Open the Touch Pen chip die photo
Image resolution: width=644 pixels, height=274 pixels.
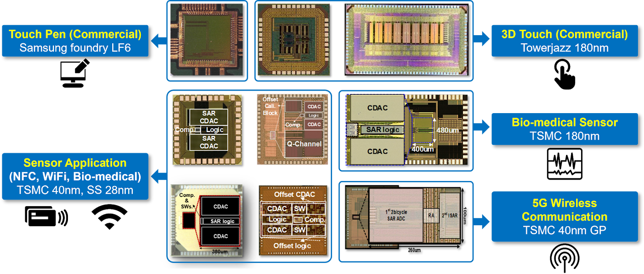(x=207, y=40)
